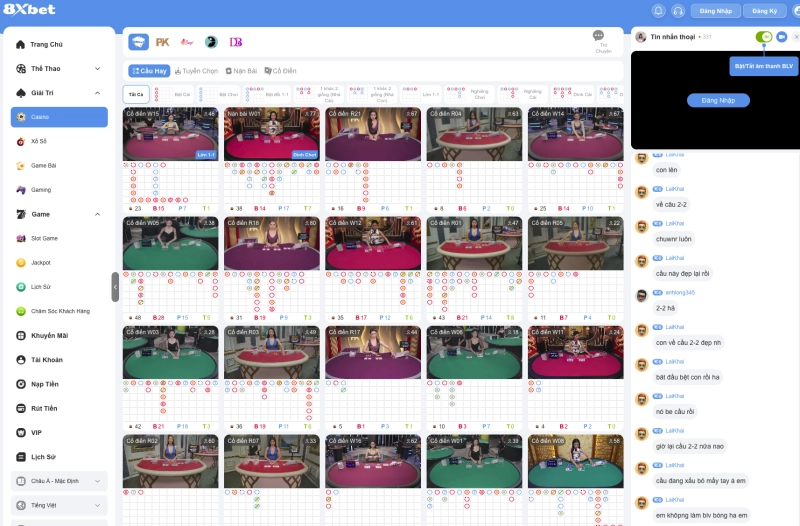Select the Nghiêng Cái pattern filter
800x526 pixels.
coord(521,94)
